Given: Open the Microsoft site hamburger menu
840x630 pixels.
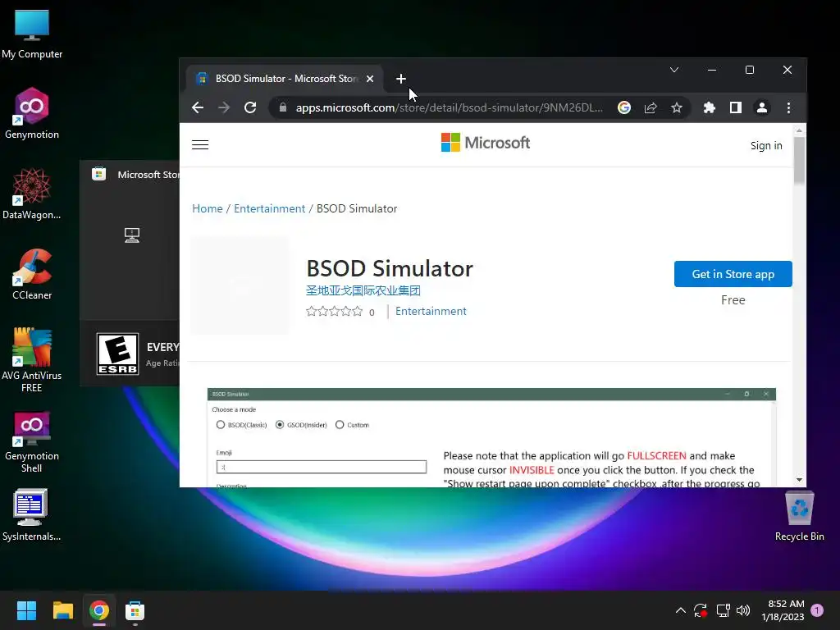Looking at the screenshot, I should pos(200,144).
